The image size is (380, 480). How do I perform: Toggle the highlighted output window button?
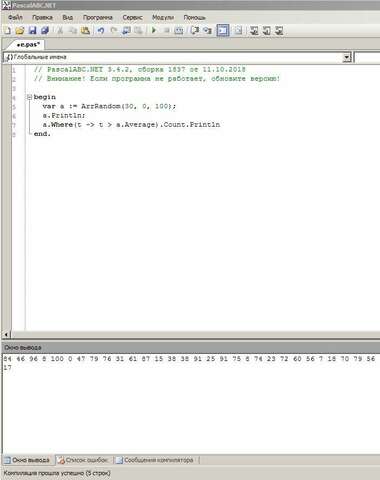point(223,31)
